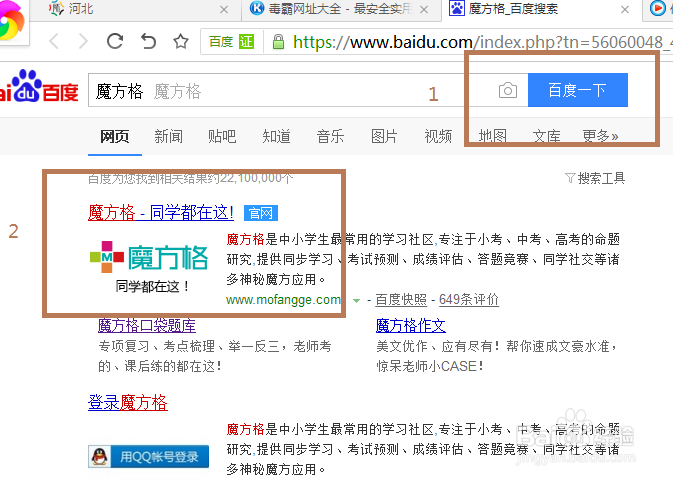
Task: Close the 河北 tab
Action: point(224,9)
